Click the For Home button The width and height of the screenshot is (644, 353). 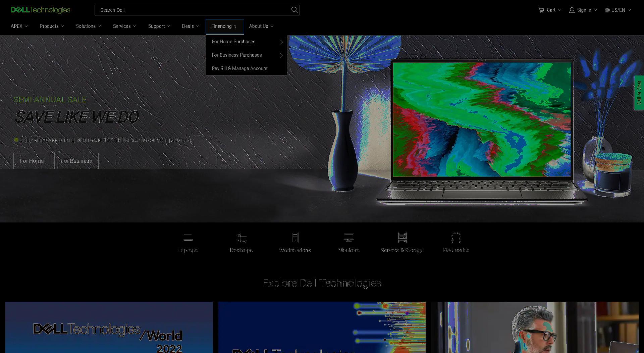click(x=32, y=161)
